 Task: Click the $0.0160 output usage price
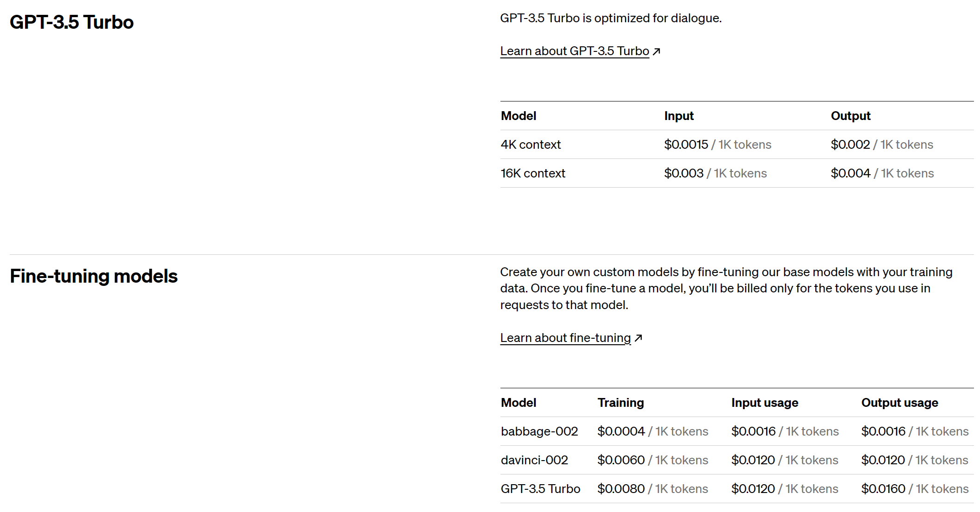[883, 489]
